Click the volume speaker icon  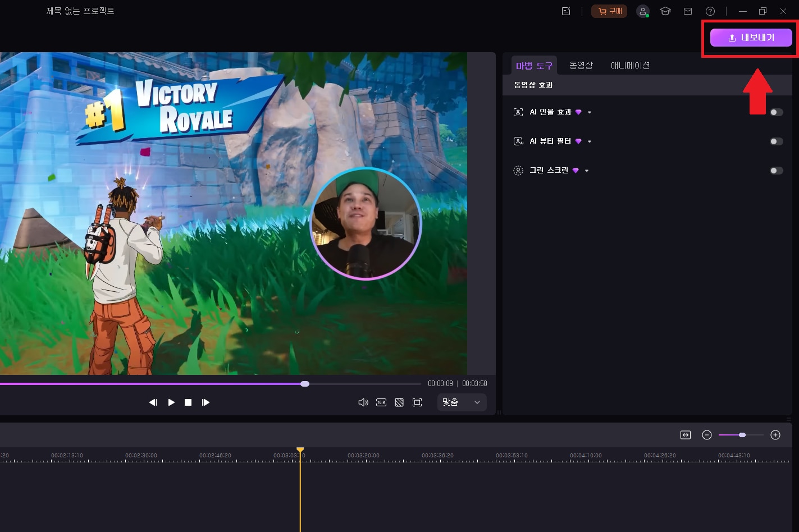(x=363, y=402)
